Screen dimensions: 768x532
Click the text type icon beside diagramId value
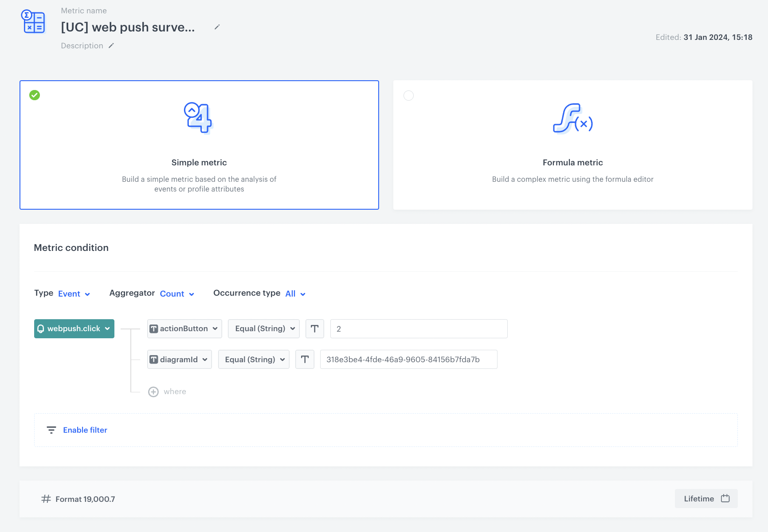pyautogui.click(x=305, y=360)
